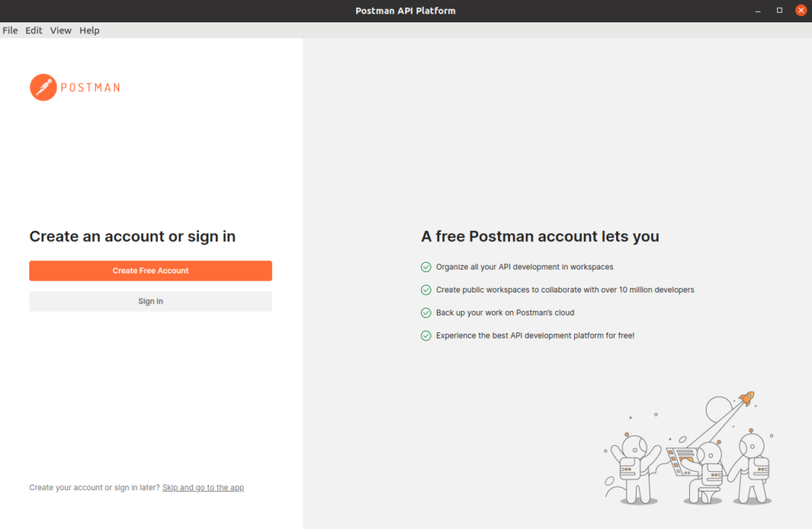Open the Help menu
Screen dimensions: 812x529
click(89, 30)
